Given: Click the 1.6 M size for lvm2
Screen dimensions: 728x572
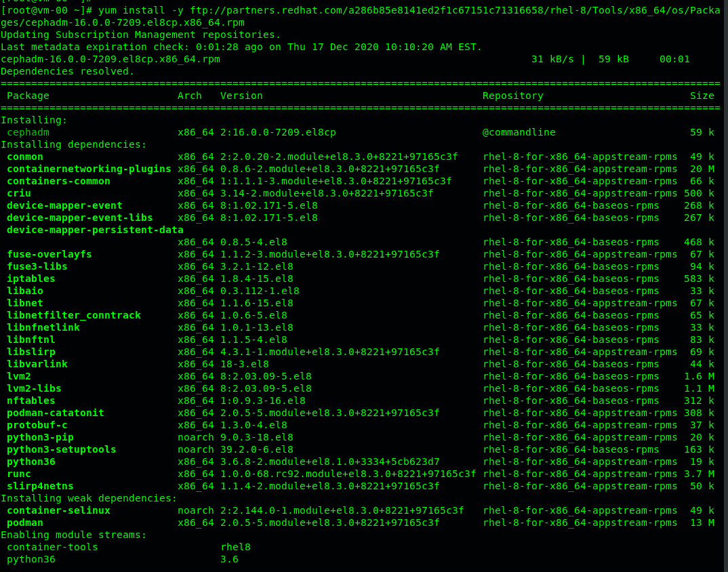Looking at the screenshot, I should (699, 377).
